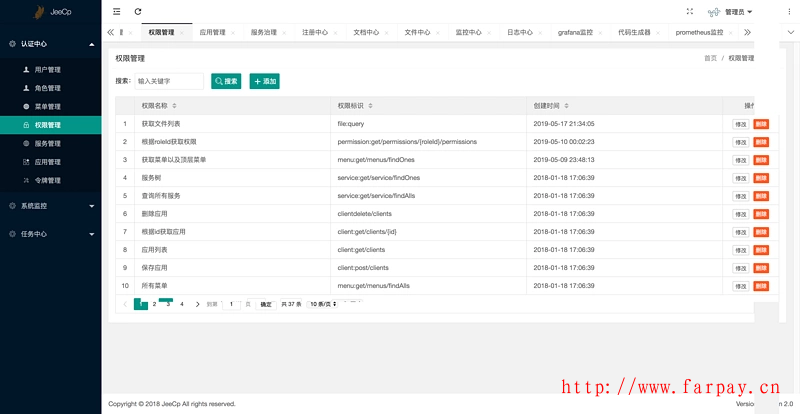The height and width of the screenshot is (414, 800).
Task: Sort by 权限名称 column sort arrows
Action: (x=175, y=105)
